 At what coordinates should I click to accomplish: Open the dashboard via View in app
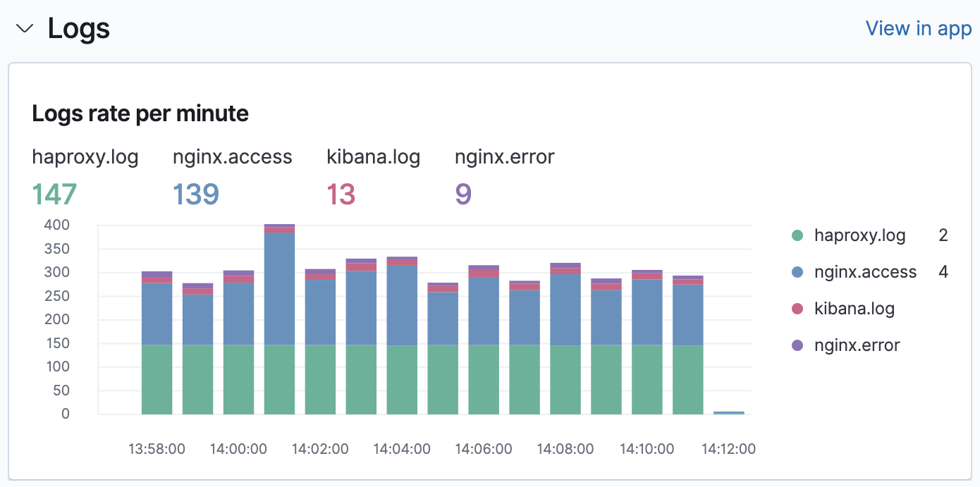(919, 28)
